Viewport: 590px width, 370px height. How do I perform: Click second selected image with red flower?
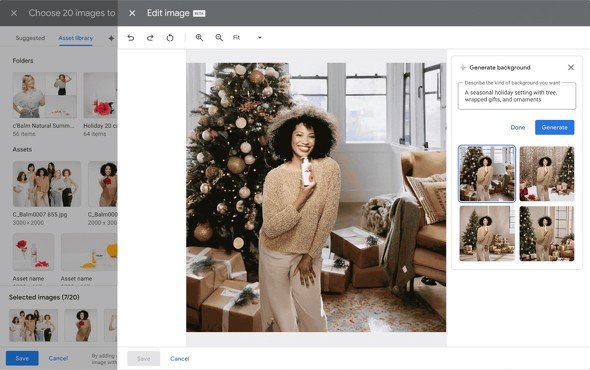[81, 326]
